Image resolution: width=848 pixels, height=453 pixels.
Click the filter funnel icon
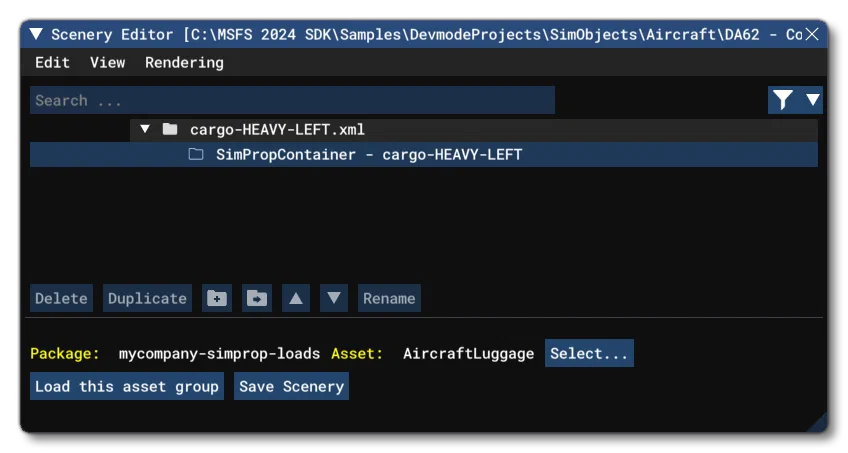(783, 100)
